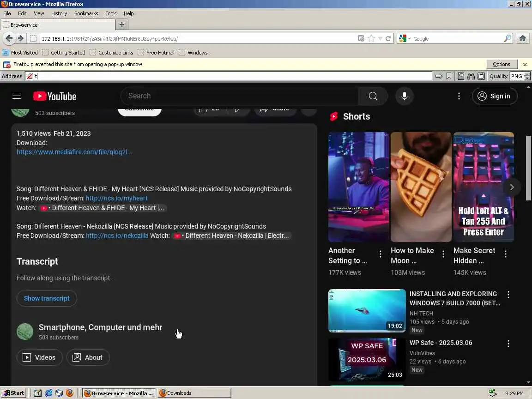Go back with Firefox back arrow
This screenshot has width=532, height=399.
(x=9, y=38)
